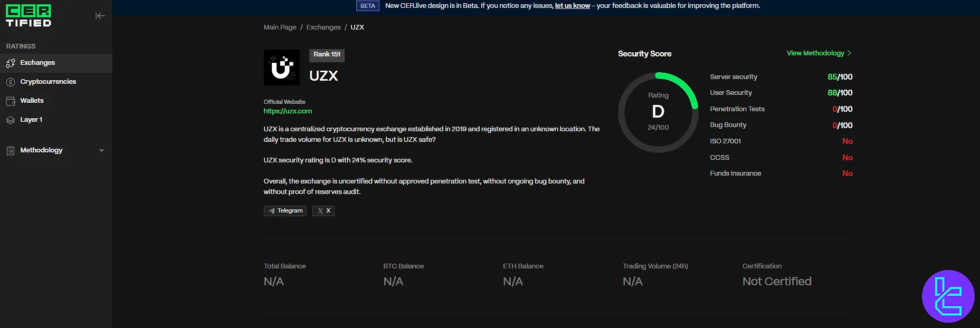Expand the Methodology sidebar dropdown chevron
Image resolution: width=980 pixels, height=328 pixels.
pyautogui.click(x=102, y=150)
